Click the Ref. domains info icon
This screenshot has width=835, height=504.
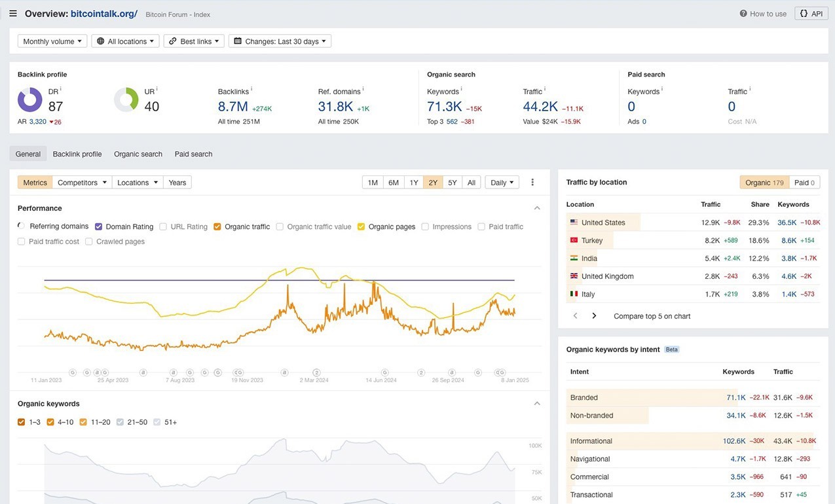[363, 89]
